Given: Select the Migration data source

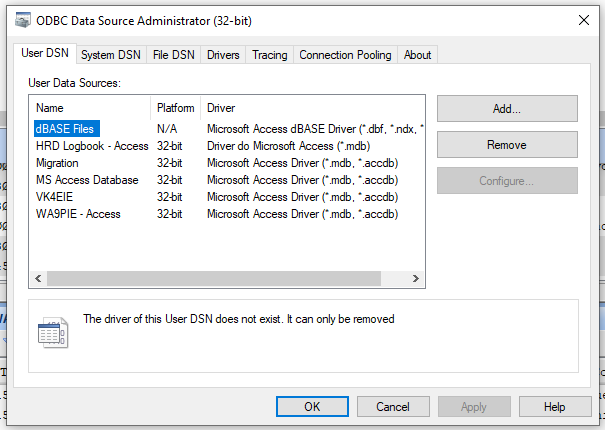Looking at the screenshot, I should pyautogui.click(x=57, y=163).
